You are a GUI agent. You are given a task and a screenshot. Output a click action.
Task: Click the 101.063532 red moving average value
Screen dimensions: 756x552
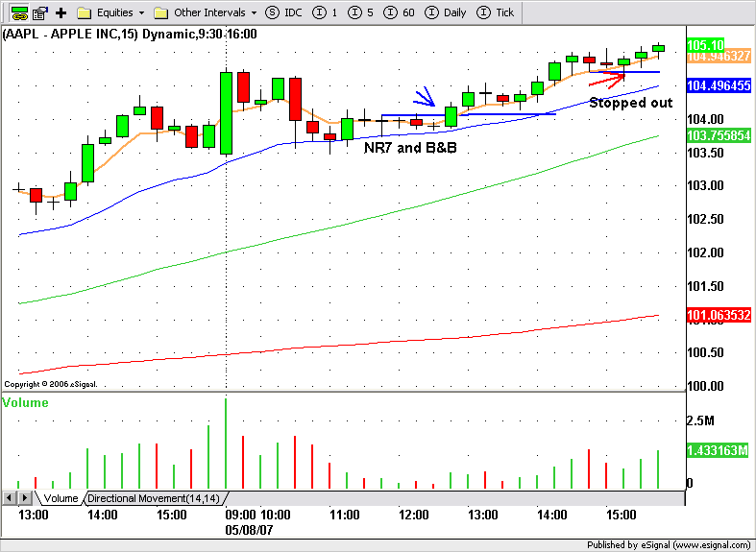(719, 315)
